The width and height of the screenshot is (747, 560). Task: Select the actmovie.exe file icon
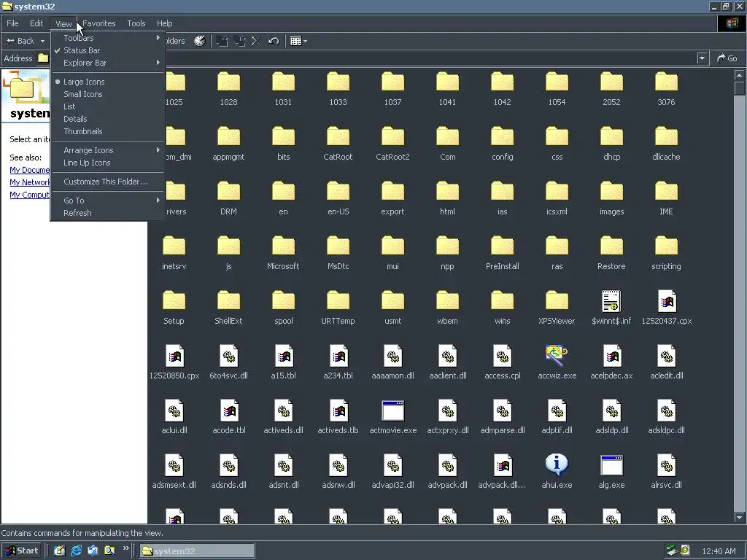(392, 410)
